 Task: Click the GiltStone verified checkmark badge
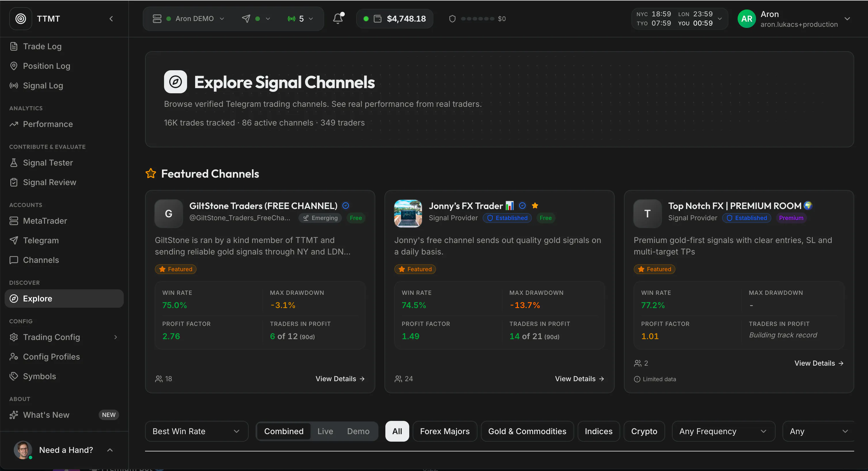click(x=346, y=206)
